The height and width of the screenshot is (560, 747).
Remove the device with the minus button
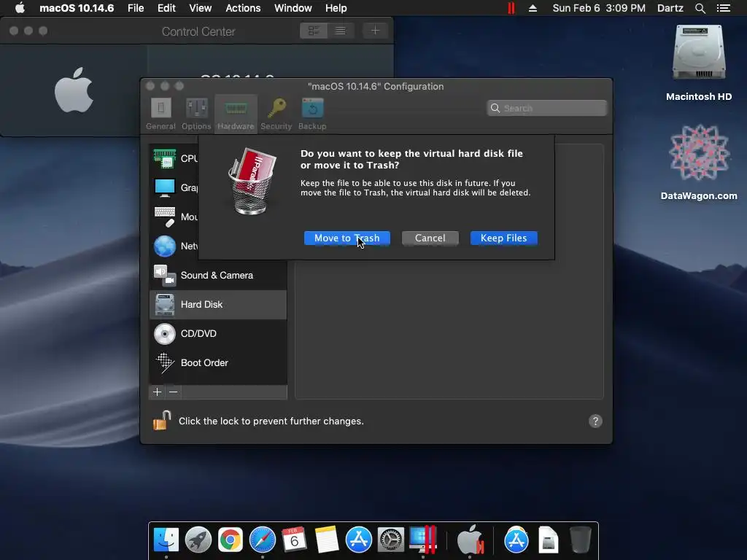[x=174, y=392]
